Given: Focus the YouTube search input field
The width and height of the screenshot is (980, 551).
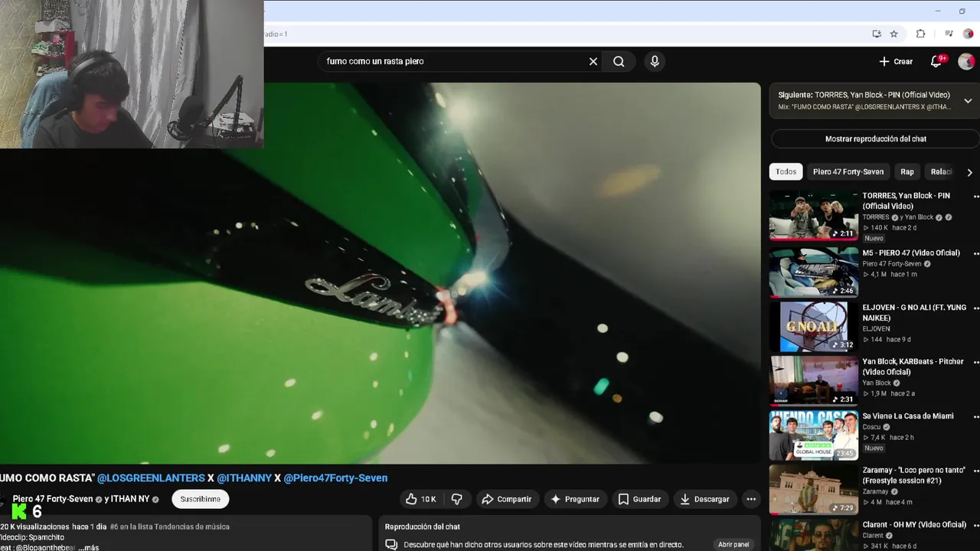Looking at the screenshot, I should point(452,61).
